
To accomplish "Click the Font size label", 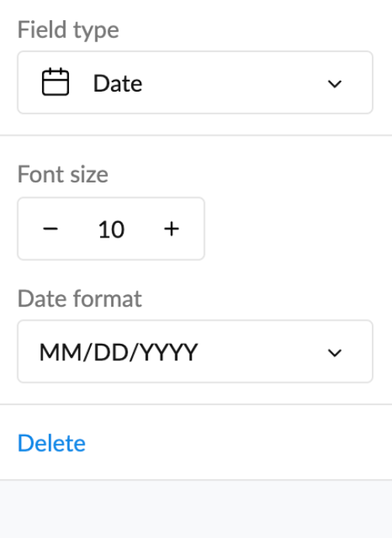I will click(63, 175).
